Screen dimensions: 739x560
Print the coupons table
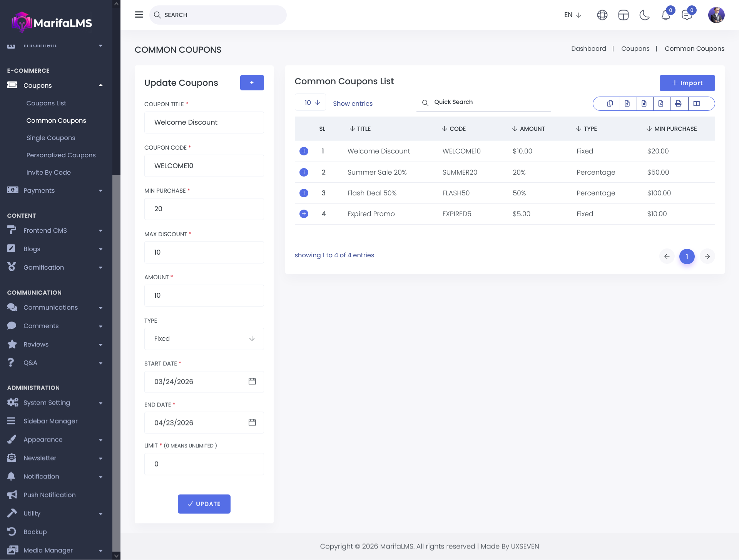click(x=678, y=103)
